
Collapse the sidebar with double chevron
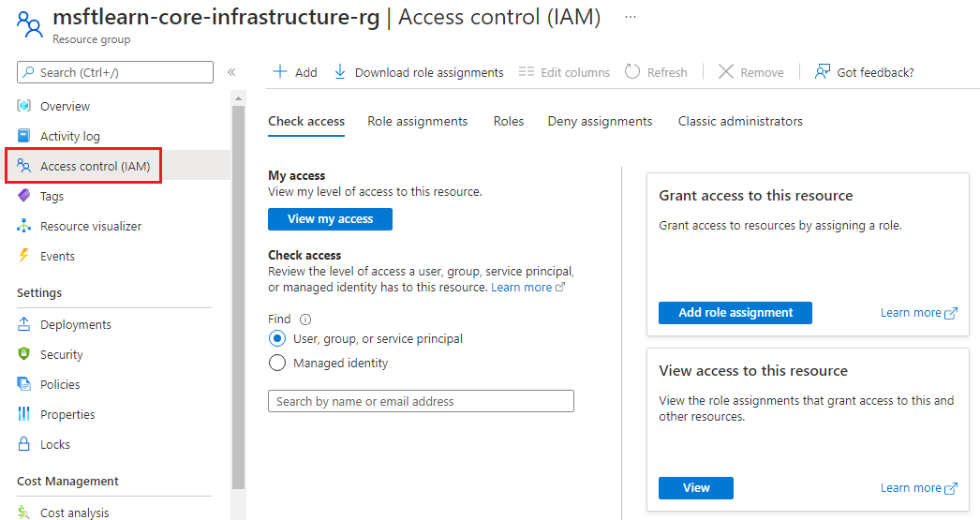click(231, 72)
